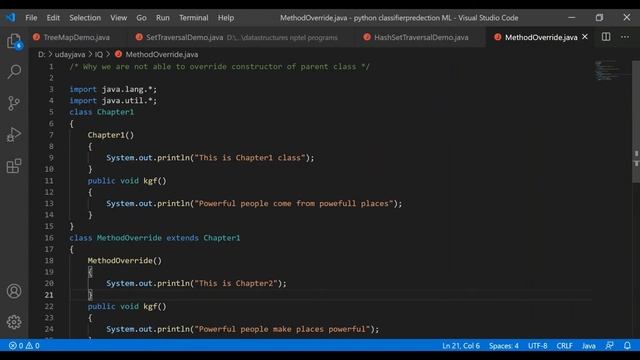This screenshot has width=640, height=360.
Task: Click the MethodOverride.java breadcrumb item
Action: click(x=162, y=54)
